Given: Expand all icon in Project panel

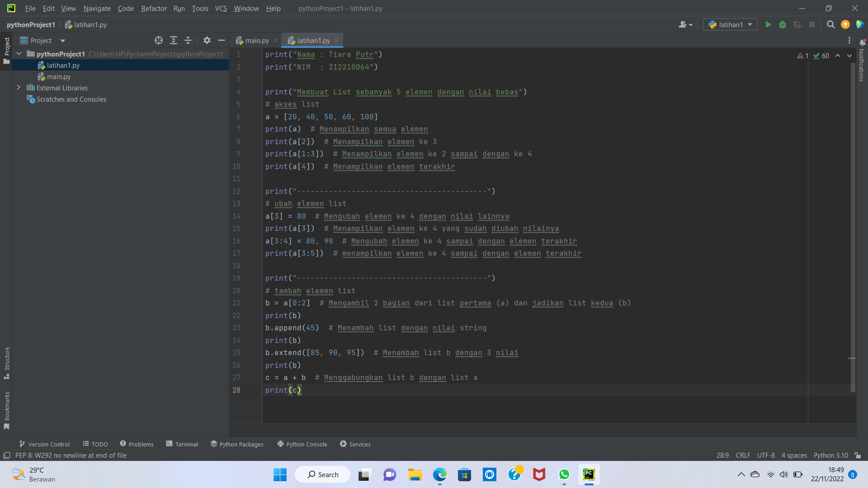Looking at the screenshot, I should [x=174, y=40].
